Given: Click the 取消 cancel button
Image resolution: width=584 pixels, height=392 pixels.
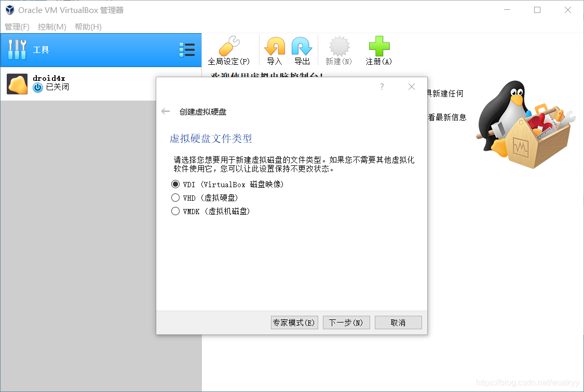Looking at the screenshot, I should pyautogui.click(x=398, y=323).
